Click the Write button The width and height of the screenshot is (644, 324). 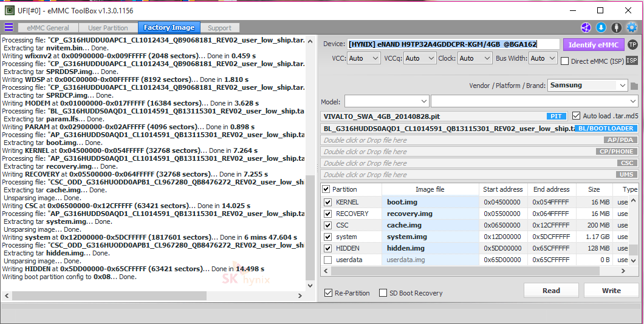(x=611, y=291)
